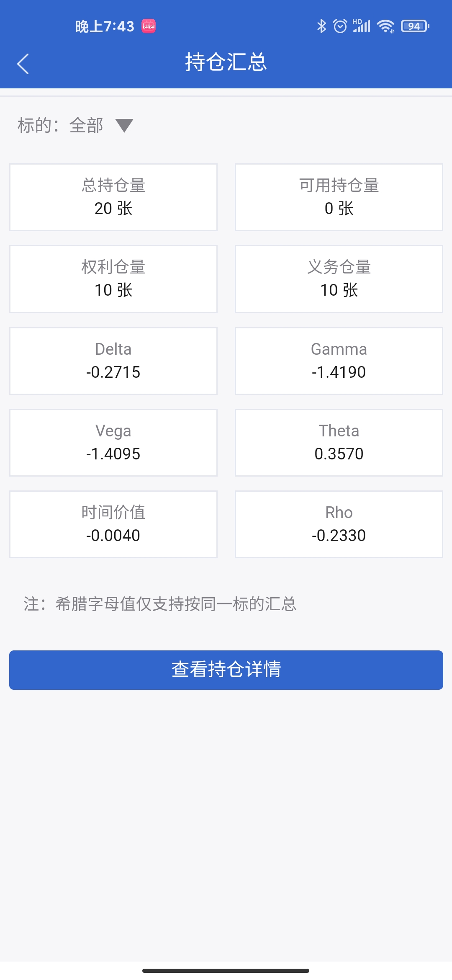The height and width of the screenshot is (980, 452).
Task: Tap the 时间价值 card
Action: pos(113,524)
